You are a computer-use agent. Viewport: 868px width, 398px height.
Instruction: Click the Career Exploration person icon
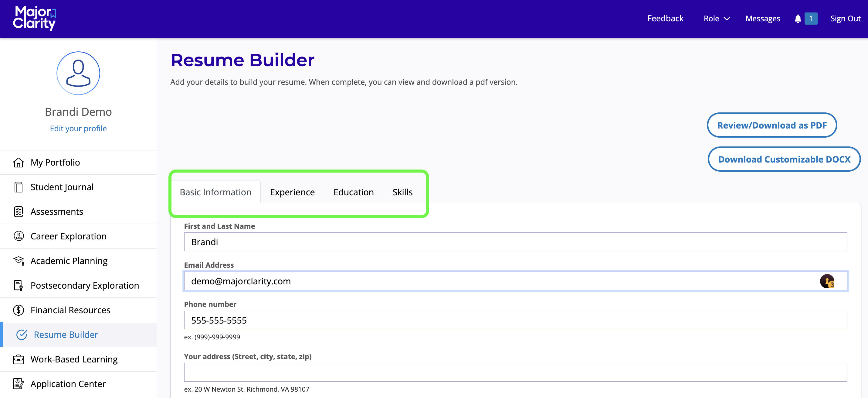click(x=19, y=236)
